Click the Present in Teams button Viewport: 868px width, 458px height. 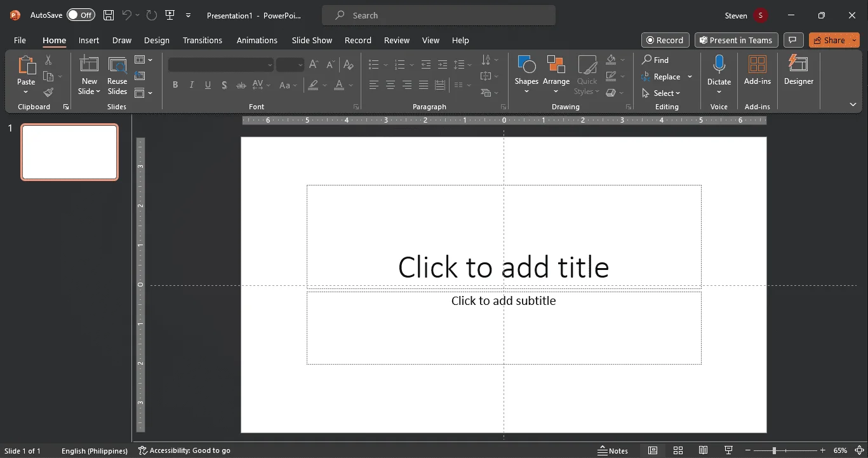point(737,40)
